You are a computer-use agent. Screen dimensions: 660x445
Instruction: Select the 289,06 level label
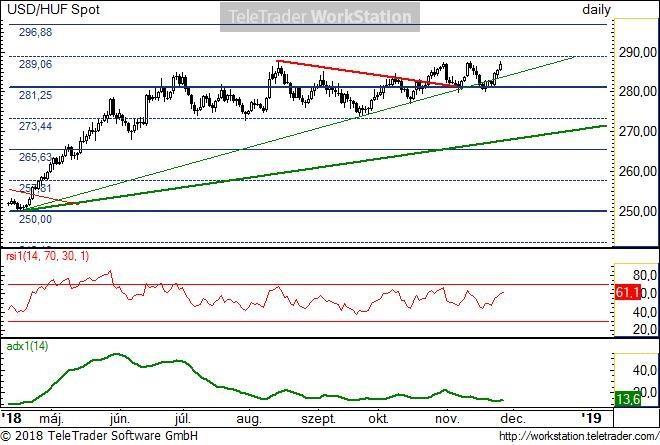pos(35,64)
